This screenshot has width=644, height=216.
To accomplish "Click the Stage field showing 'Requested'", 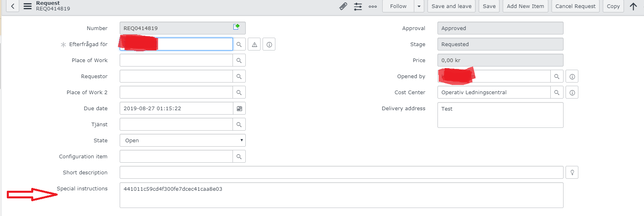I will tap(500, 44).
